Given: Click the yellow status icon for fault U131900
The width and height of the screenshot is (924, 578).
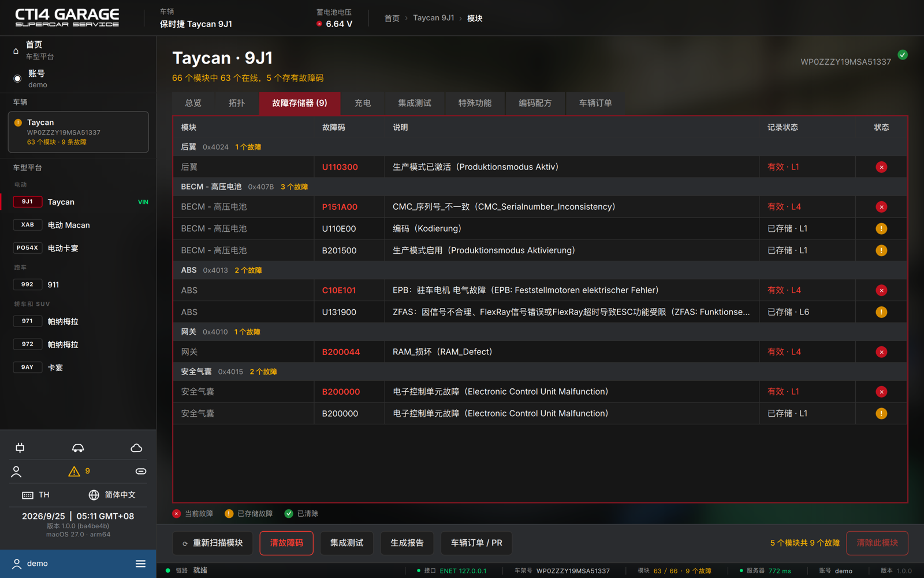Looking at the screenshot, I should 881,312.
